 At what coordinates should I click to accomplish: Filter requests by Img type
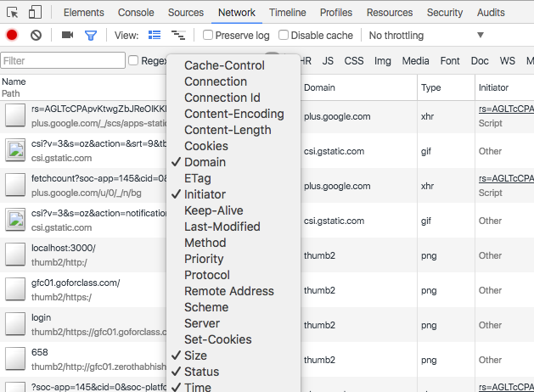(382, 61)
